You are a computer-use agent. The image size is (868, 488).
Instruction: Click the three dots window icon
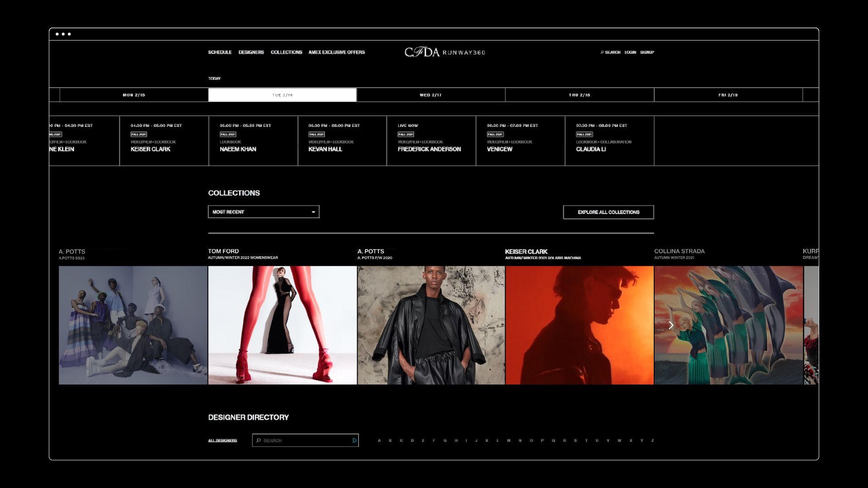coord(63,34)
